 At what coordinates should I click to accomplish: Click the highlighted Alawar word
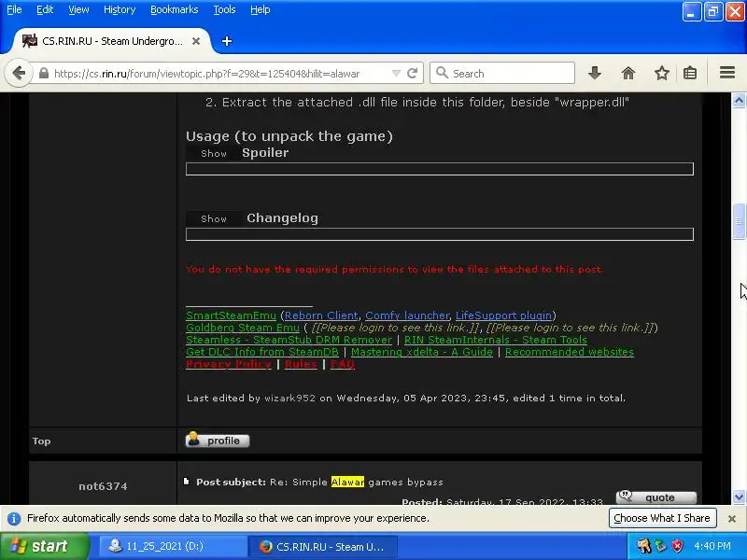347,482
